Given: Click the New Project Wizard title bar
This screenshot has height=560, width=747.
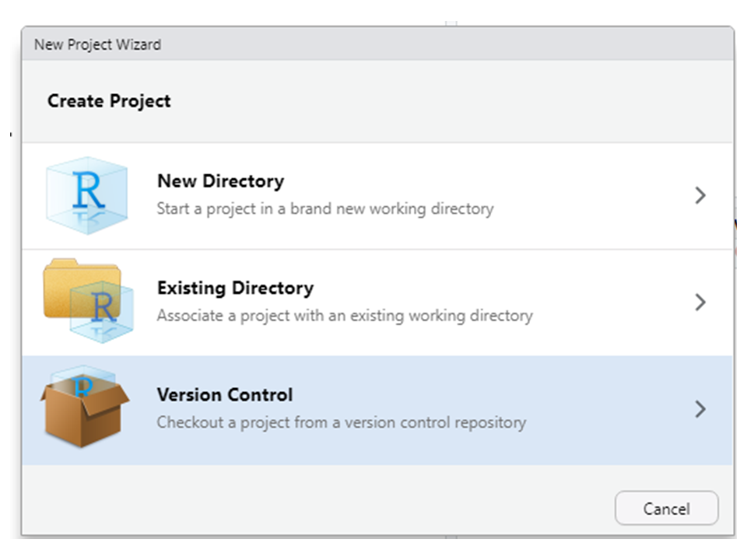Looking at the screenshot, I should click(377, 44).
